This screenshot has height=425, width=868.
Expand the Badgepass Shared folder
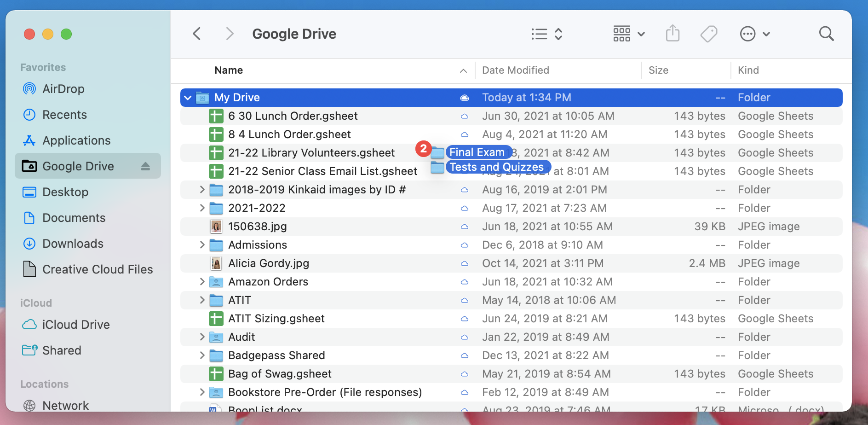tap(202, 355)
